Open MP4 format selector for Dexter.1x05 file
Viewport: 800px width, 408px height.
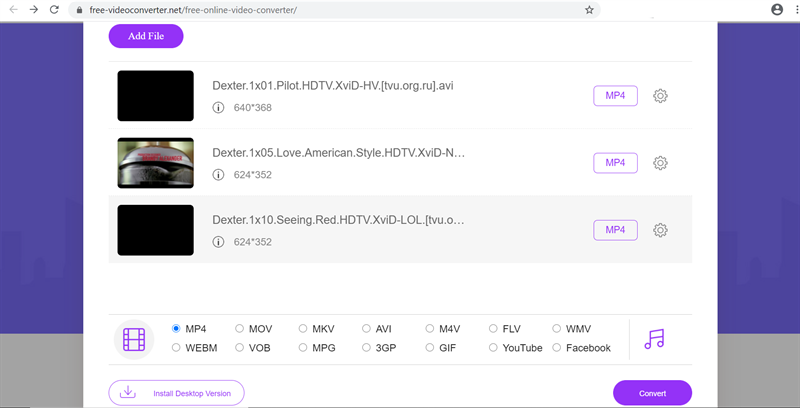(x=615, y=163)
